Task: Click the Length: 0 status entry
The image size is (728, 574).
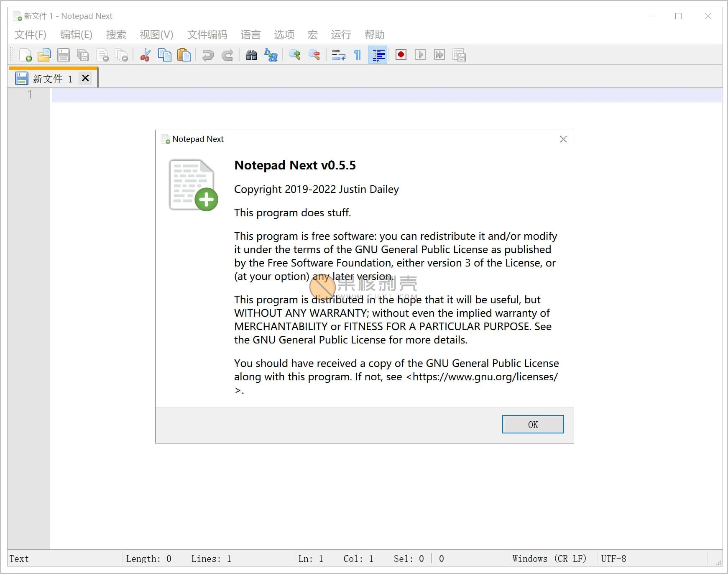Action: [x=148, y=559]
